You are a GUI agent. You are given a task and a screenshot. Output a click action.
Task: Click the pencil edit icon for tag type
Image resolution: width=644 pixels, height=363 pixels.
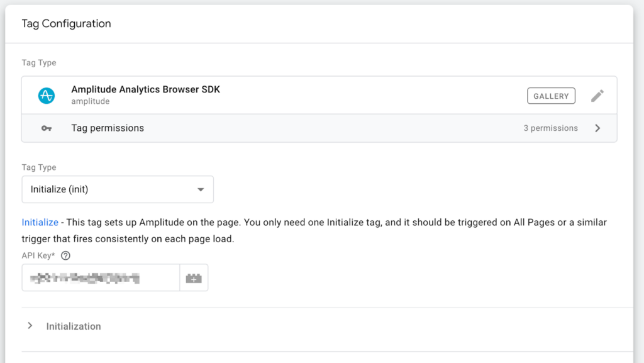click(597, 96)
